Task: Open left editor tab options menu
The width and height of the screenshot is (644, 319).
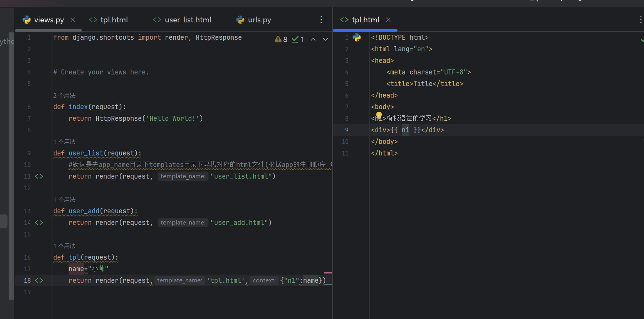Action: (321, 20)
